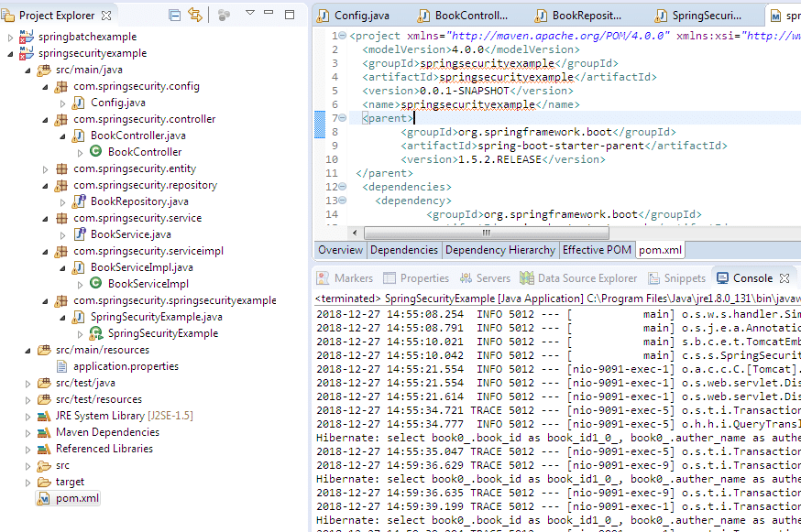801x532 pixels.
Task: Click the Collapse All icon in Project Explorer
Action: [175, 15]
